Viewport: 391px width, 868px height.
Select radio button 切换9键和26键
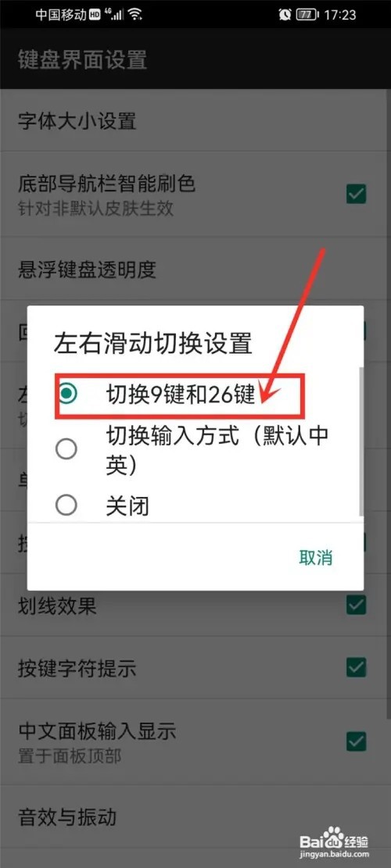[67, 394]
